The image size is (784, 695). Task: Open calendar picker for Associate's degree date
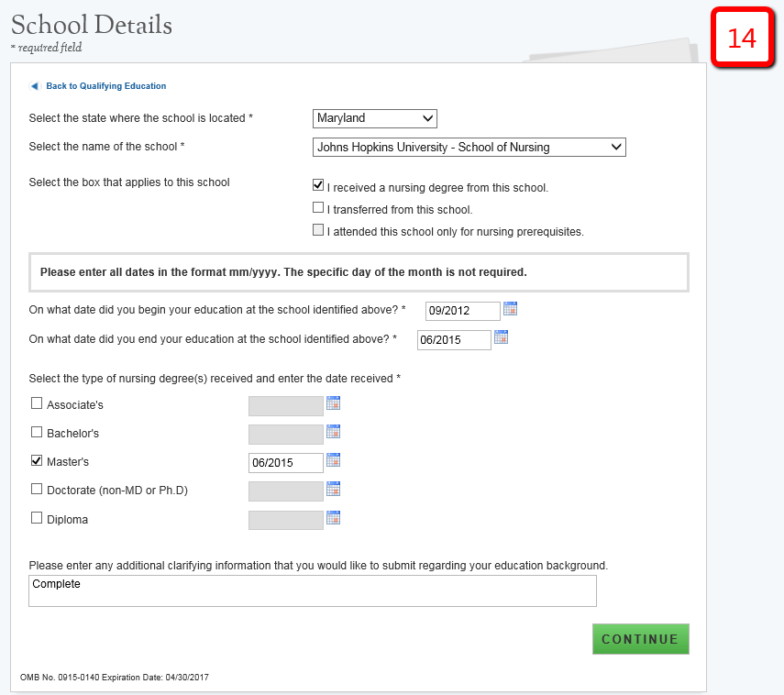(334, 403)
